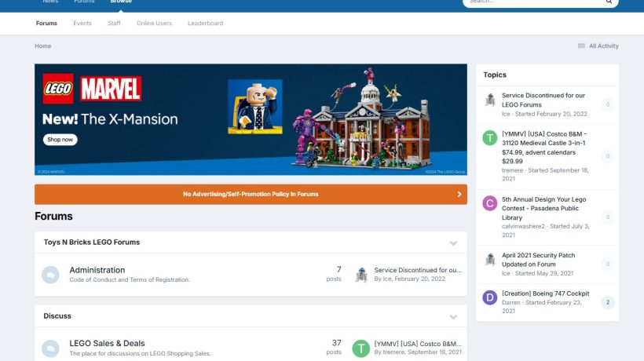Click Ice avatar beside Service Discontinued topic

[489, 100]
